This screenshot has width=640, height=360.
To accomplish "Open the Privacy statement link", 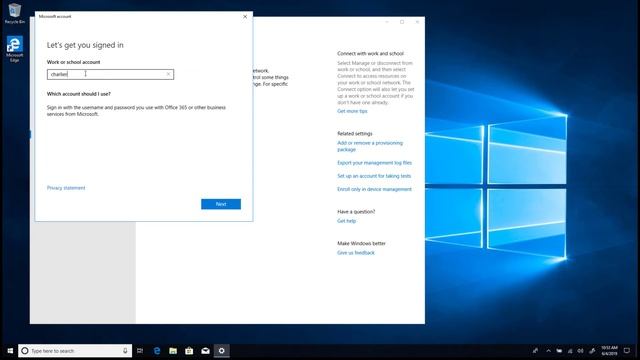I will (66, 188).
